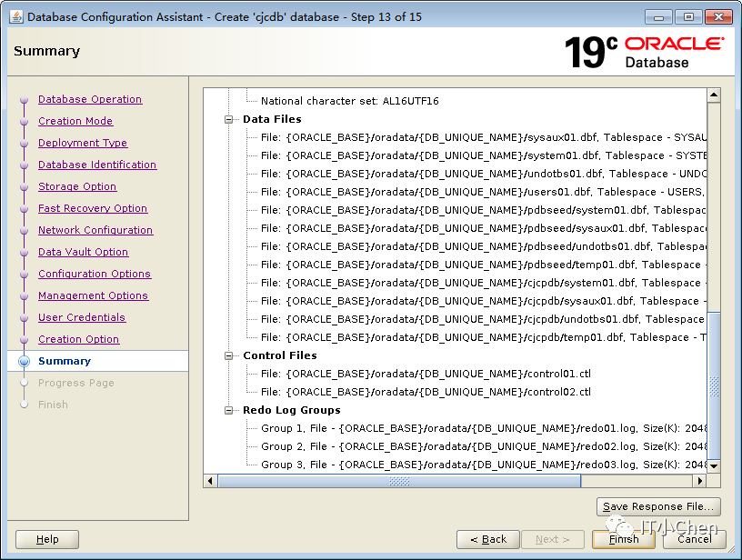
Task: Select Group 1 redo01.log row
Action: coord(483,428)
